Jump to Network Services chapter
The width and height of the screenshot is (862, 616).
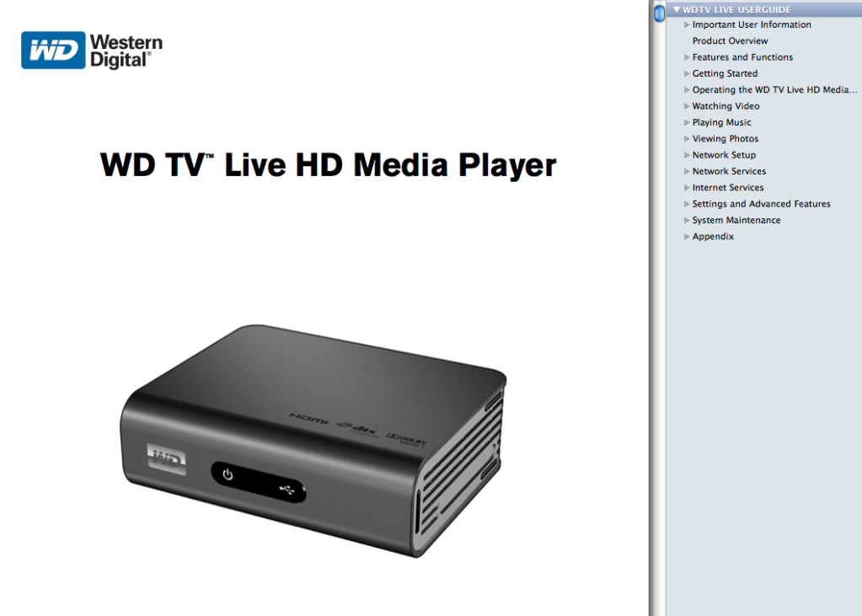point(729,171)
